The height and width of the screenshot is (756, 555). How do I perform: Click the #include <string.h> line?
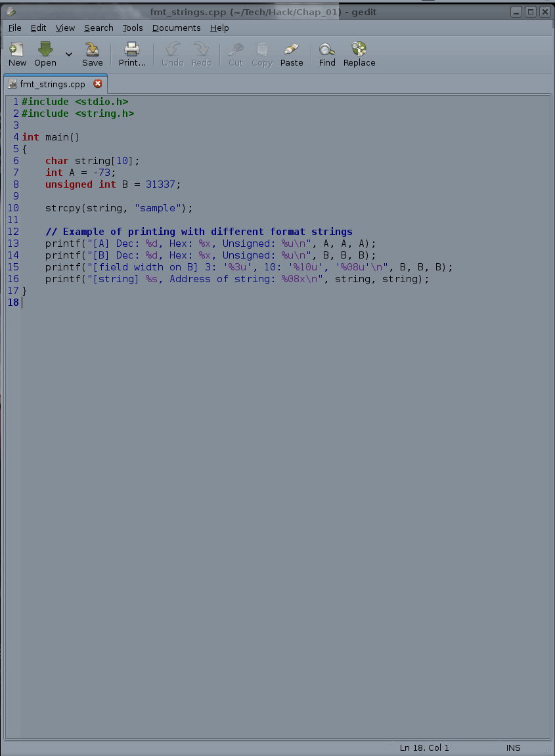point(78,114)
